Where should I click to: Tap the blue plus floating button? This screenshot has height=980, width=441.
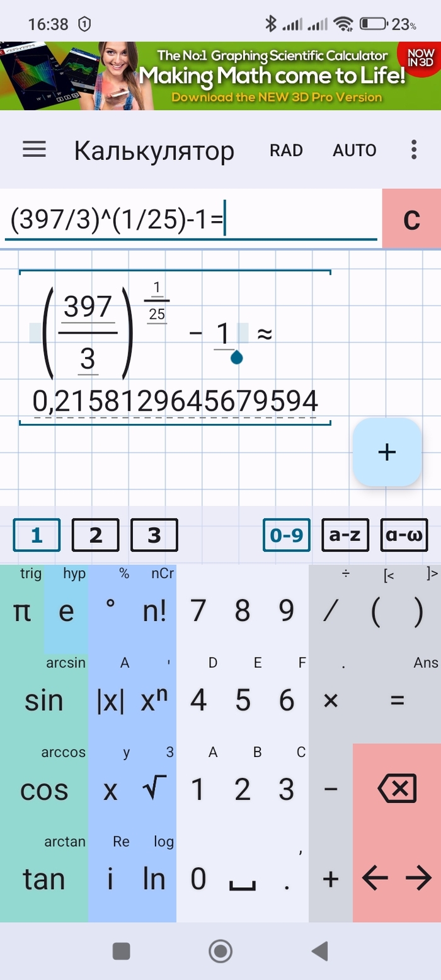tap(387, 452)
